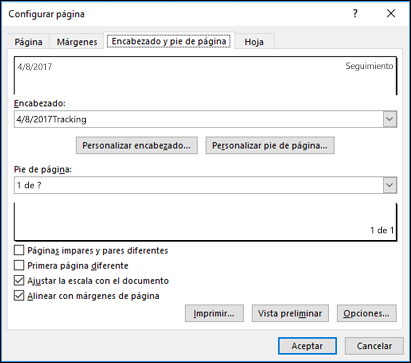Viewport: 411px width, 363px height.
Task: Go to the Hoja tab
Action: tap(254, 42)
